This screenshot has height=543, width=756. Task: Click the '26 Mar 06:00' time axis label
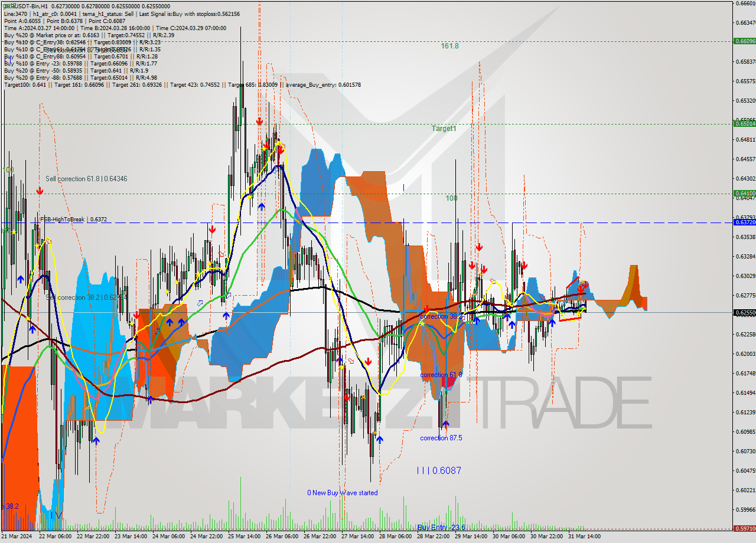[x=281, y=537]
